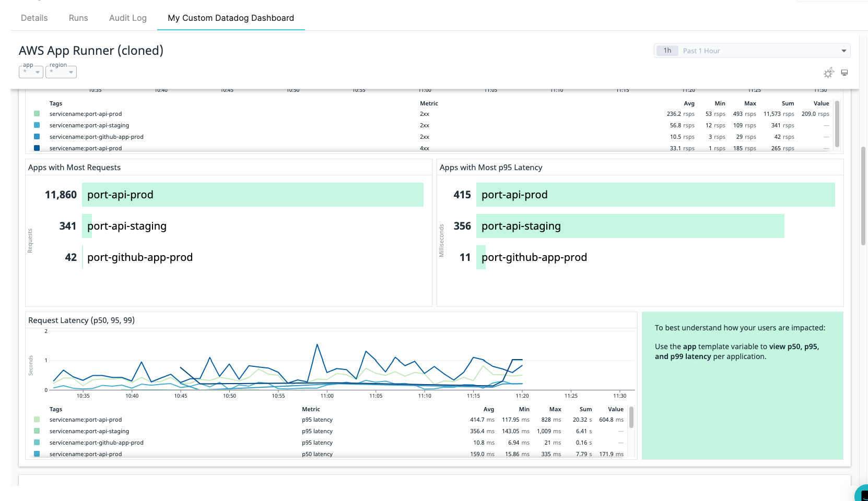Toggle the 4xx port-api-prod series legend swatch
The width and height of the screenshot is (868, 501).
37,148
